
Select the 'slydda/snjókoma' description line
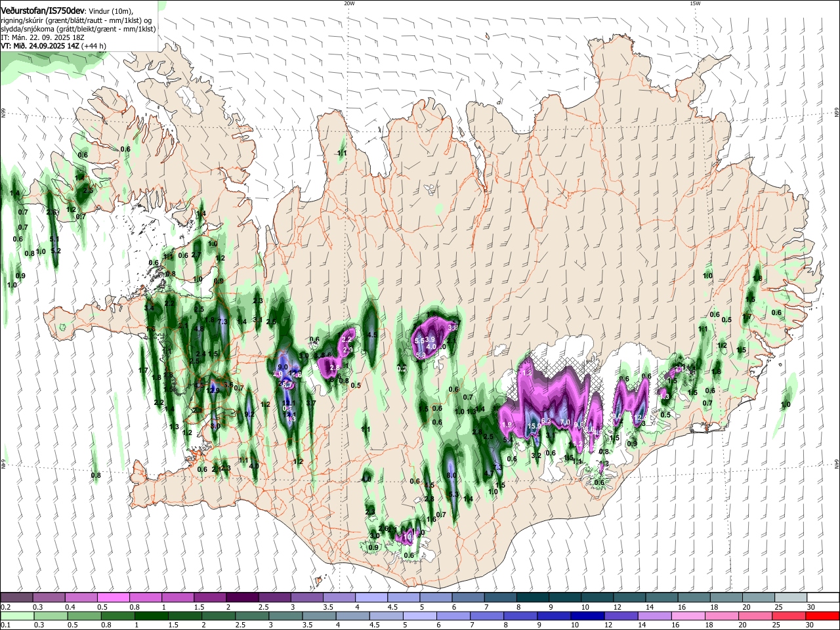(x=78, y=29)
